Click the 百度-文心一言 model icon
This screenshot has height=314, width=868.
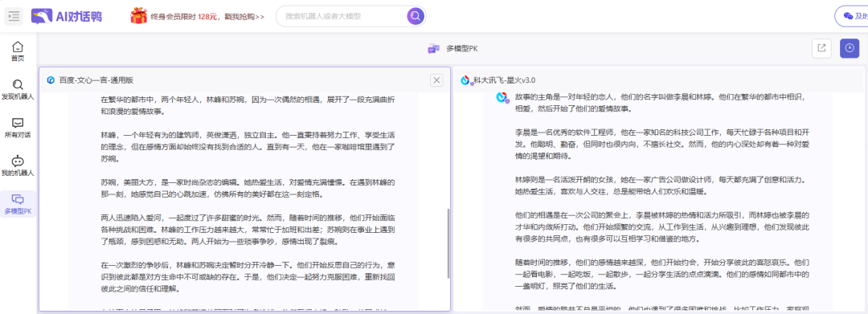(51, 80)
